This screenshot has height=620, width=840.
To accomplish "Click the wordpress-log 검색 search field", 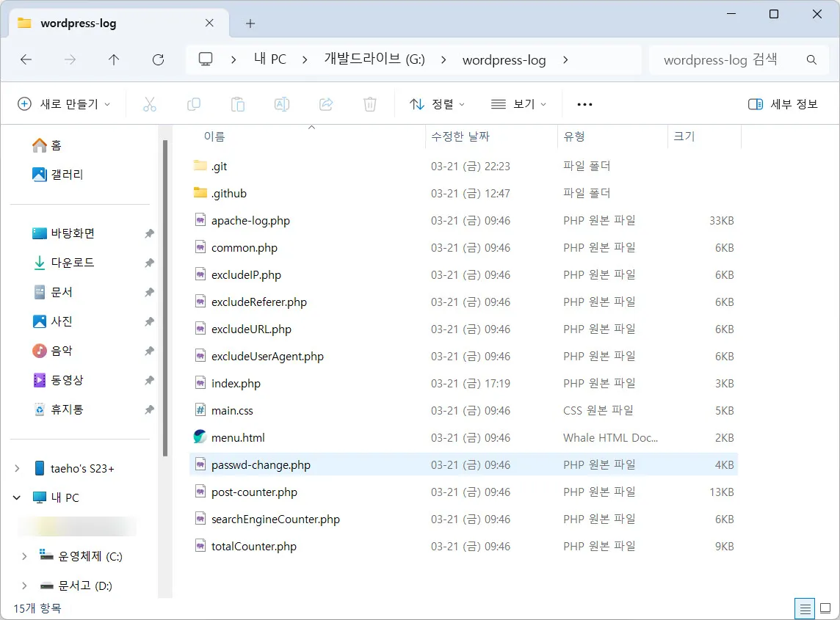I will point(727,59).
